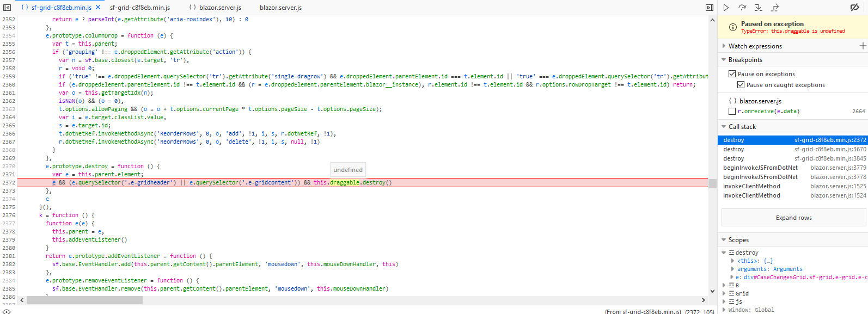This screenshot has width=868, height=314.
Task: Click the Step out icon
Action: [775, 8]
